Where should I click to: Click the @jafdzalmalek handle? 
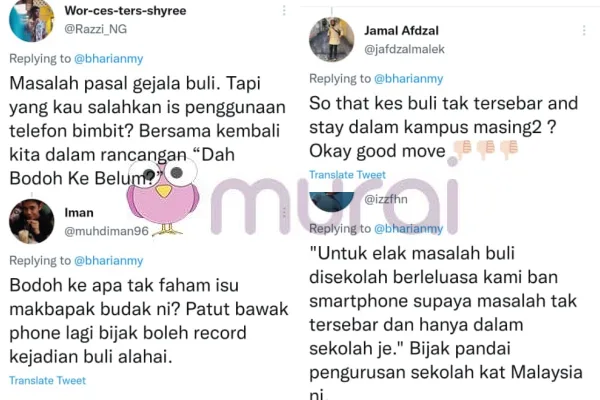[404, 49]
